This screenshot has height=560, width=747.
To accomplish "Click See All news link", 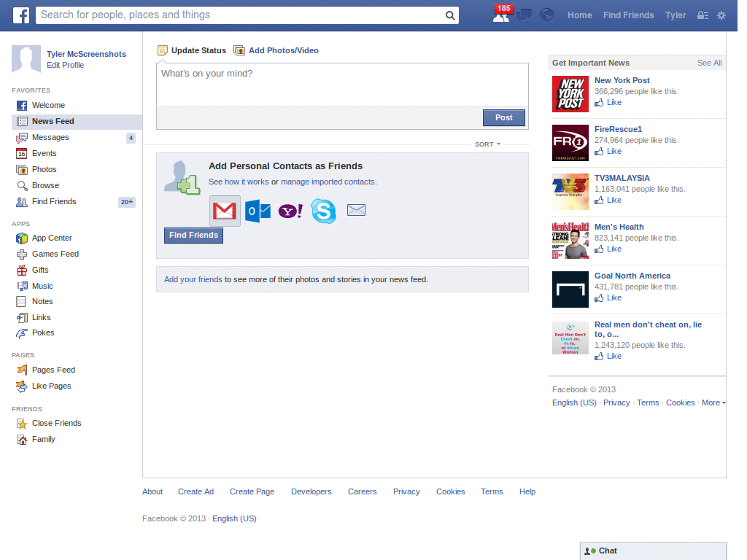I will click(709, 63).
